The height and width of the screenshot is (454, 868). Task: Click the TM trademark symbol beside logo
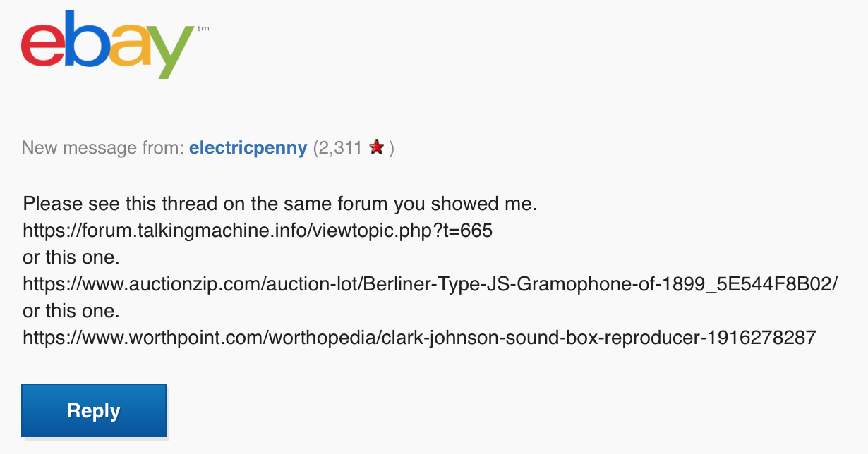pyautogui.click(x=203, y=29)
